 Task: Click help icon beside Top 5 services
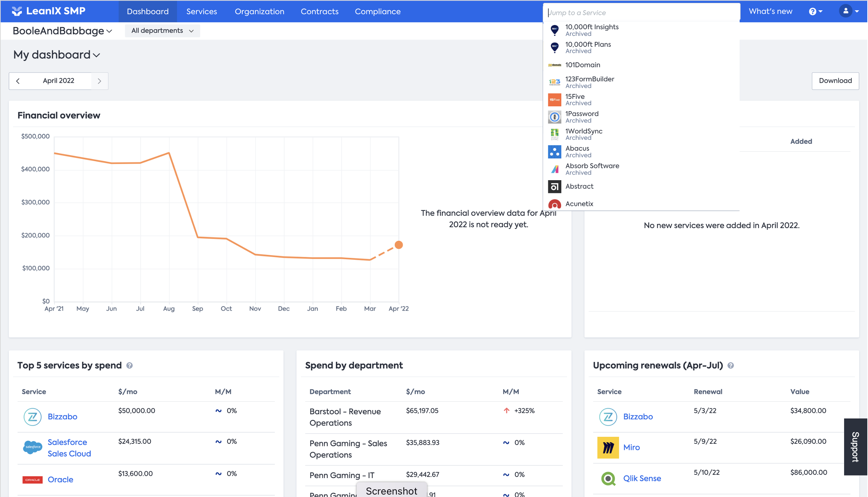coord(129,366)
